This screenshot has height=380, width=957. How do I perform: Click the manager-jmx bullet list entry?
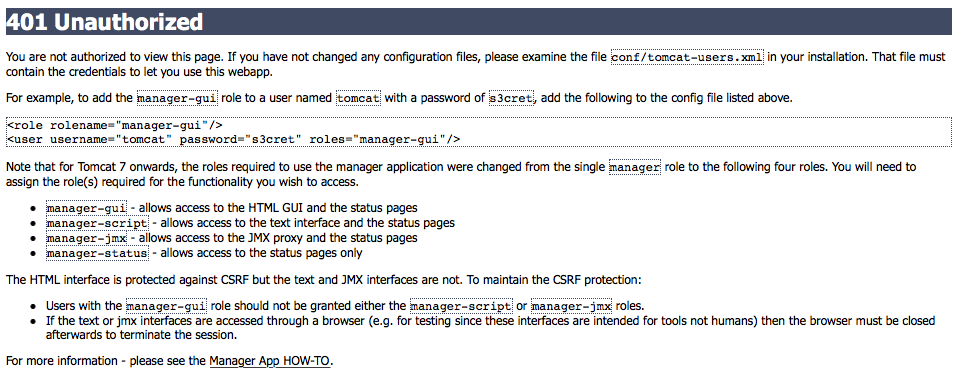(232, 238)
